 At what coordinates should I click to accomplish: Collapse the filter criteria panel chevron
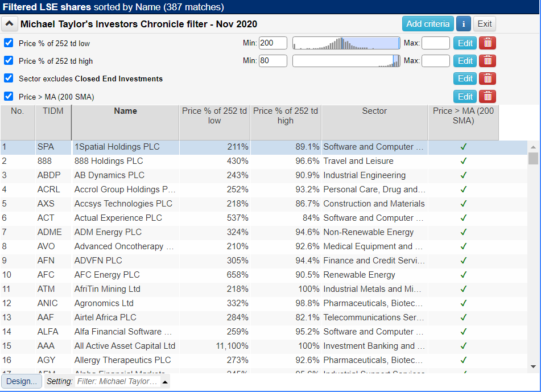(9, 24)
